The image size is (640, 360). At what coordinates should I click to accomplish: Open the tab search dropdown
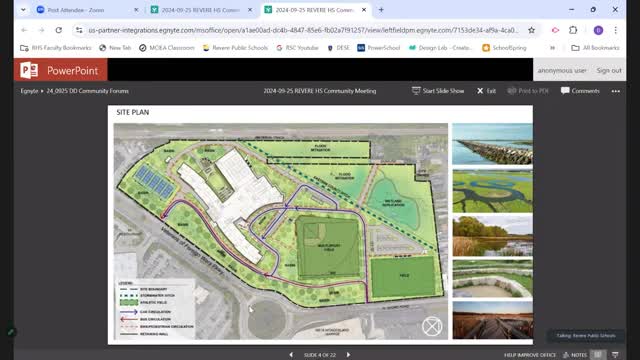[23, 10]
